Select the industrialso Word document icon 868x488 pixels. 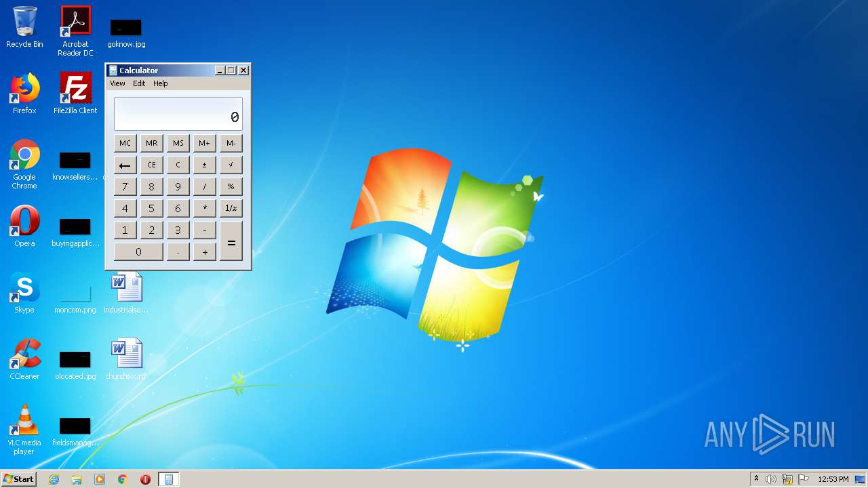pos(126,293)
